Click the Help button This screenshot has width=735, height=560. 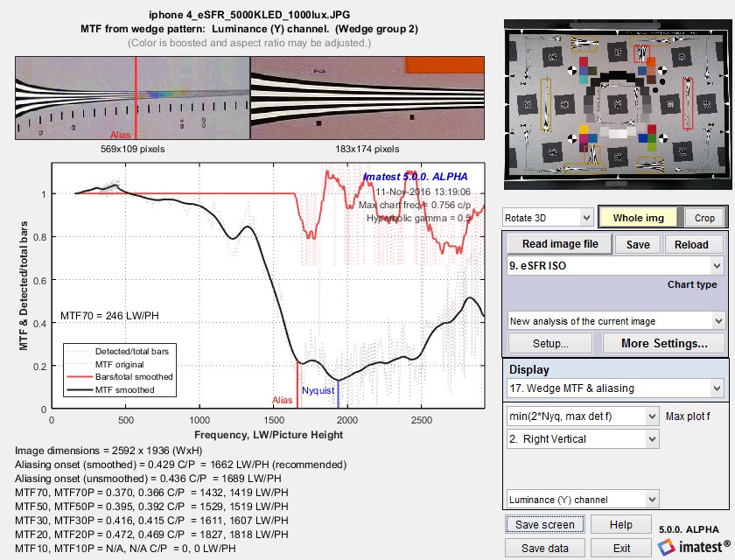tap(620, 524)
